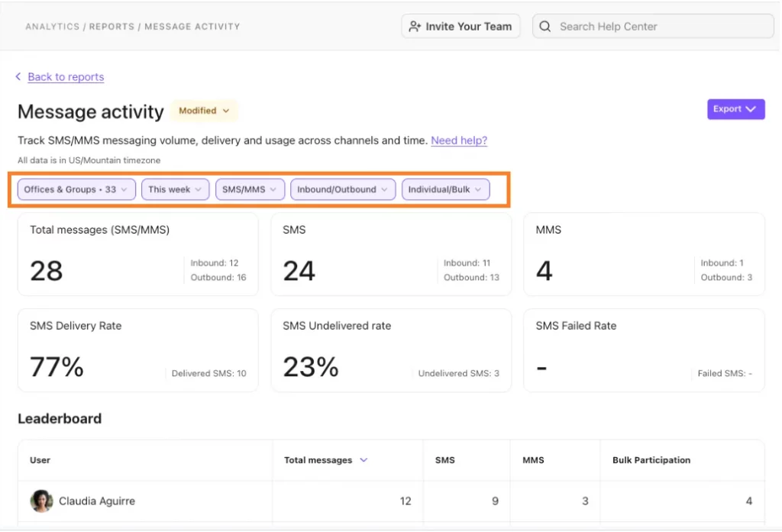The width and height of the screenshot is (782, 532).
Task: Expand the This week date filter
Action: tap(175, 189)
